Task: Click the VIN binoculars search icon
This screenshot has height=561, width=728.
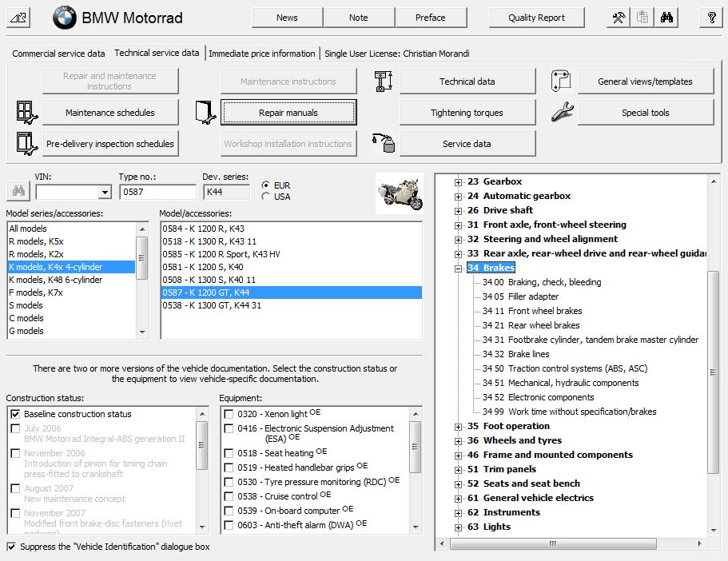Action: 18,191
